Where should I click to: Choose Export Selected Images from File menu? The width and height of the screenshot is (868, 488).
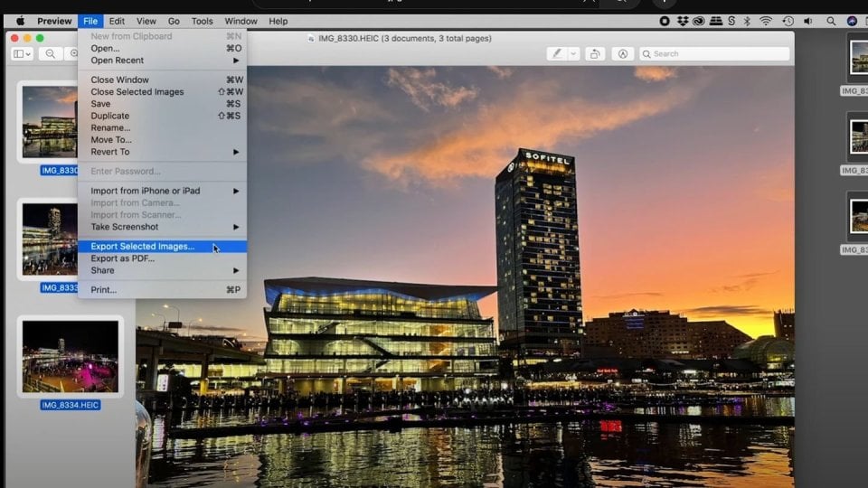[142, 247]
